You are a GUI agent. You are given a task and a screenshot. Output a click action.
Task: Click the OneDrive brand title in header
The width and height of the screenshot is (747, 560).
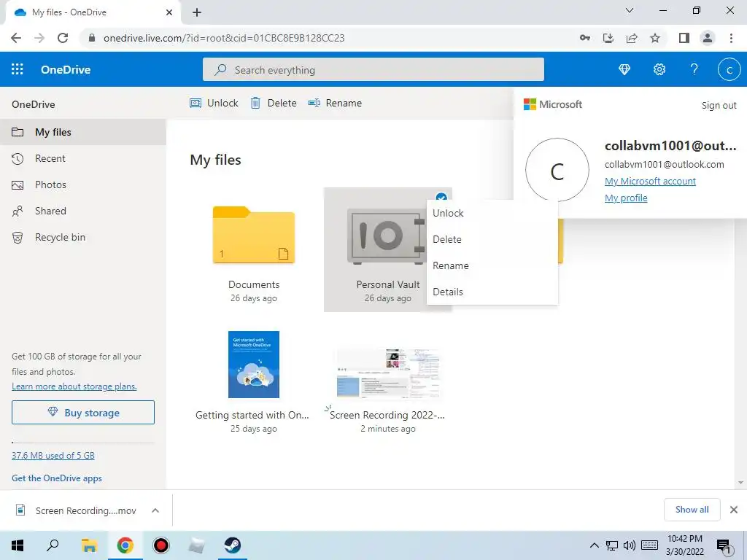pyautogui.click(x=66, y=69)
